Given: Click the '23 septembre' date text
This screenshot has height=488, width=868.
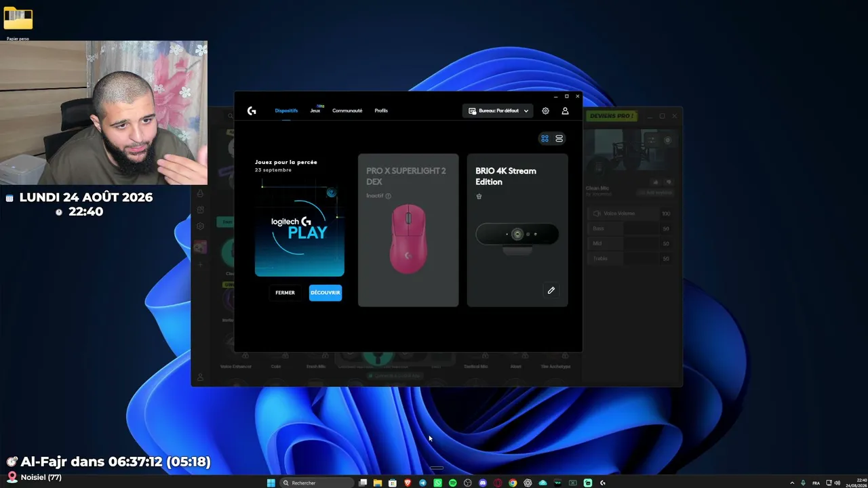Looking at the screenshot, I should [x=273, y=170].
